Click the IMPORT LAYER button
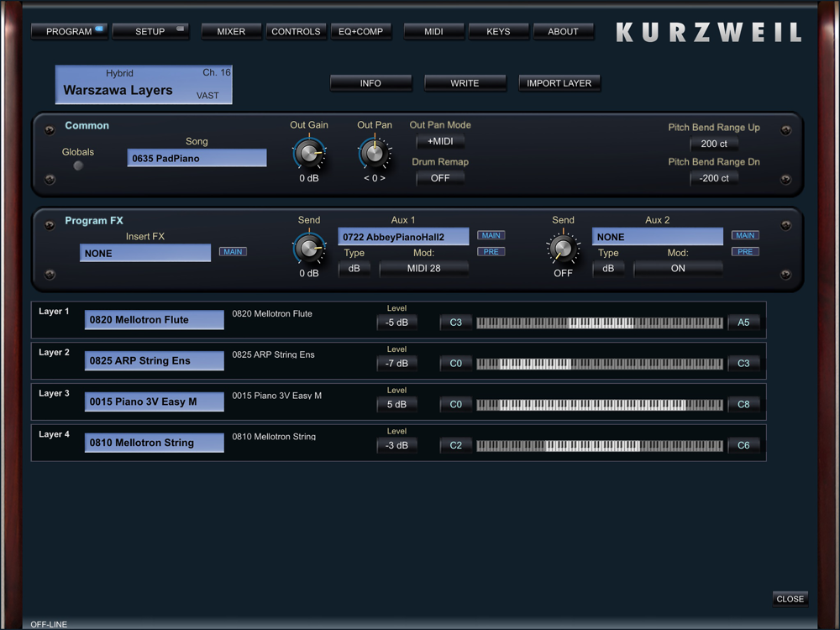Screen dimensions: 840x630 tap(559, 83)
